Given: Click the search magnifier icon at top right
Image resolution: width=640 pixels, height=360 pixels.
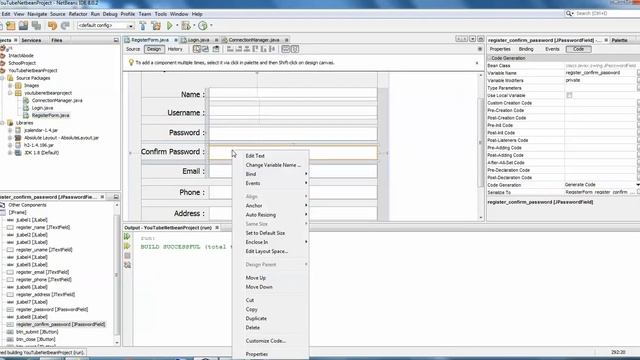Looking at the screenshot, I should [569, 13].
